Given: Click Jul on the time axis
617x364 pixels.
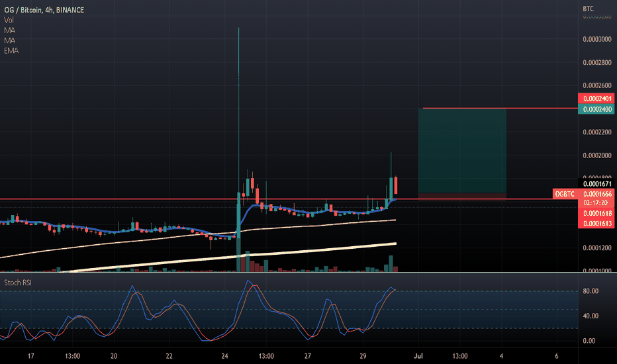Looking at the screenshot, I should pos(418,356).
